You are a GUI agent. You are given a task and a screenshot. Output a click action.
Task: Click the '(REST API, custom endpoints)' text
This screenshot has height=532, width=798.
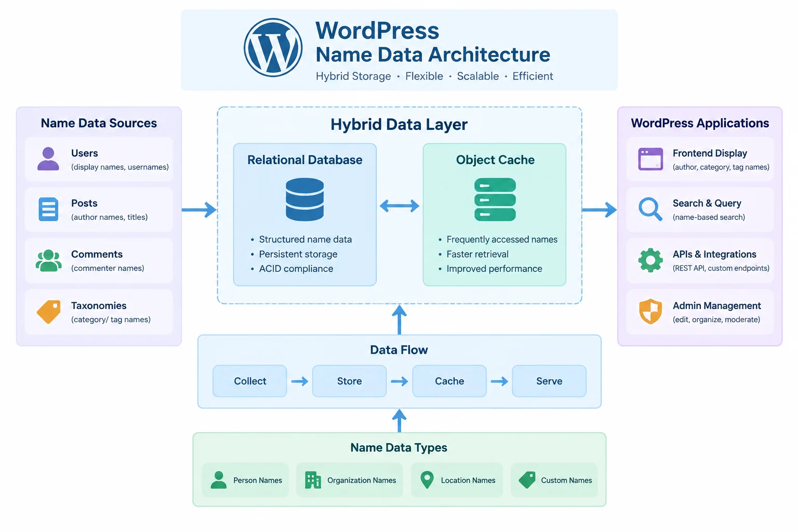click(721, 268)
